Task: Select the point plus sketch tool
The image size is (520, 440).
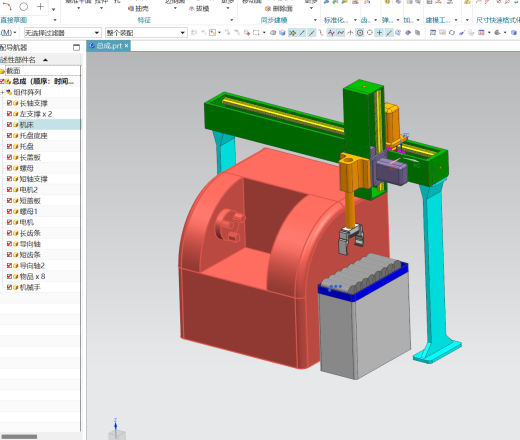Action: coord(40,6)
